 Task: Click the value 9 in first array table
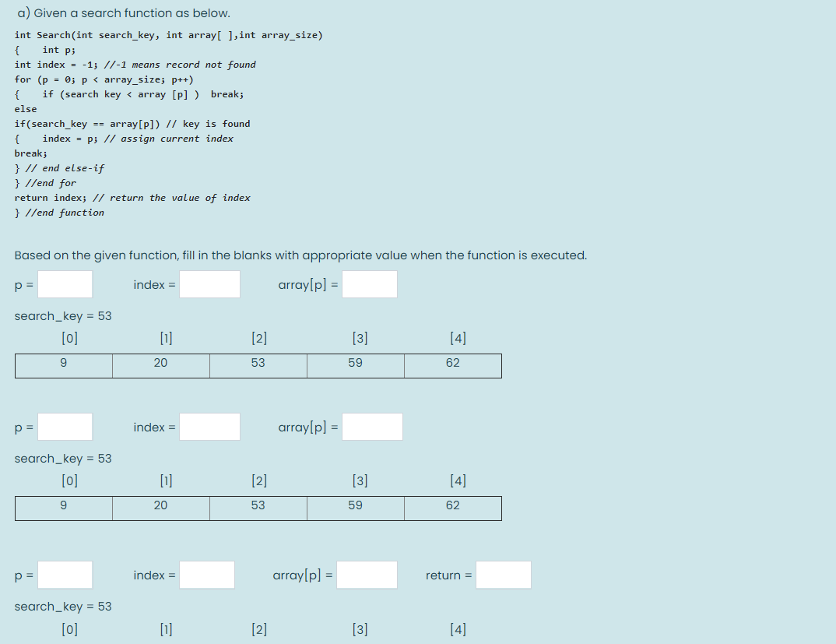point(63,365)
